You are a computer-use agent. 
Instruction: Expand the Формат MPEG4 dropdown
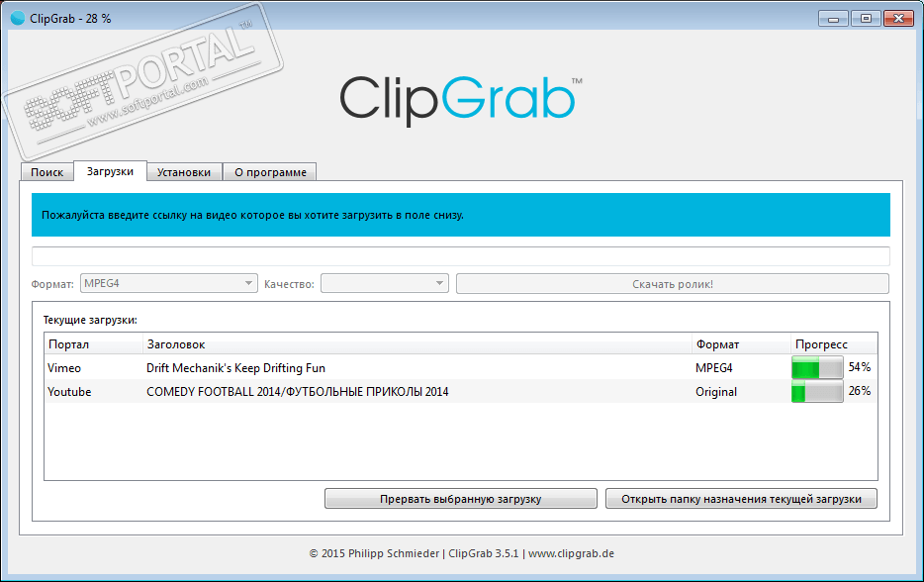coord(168,284)
